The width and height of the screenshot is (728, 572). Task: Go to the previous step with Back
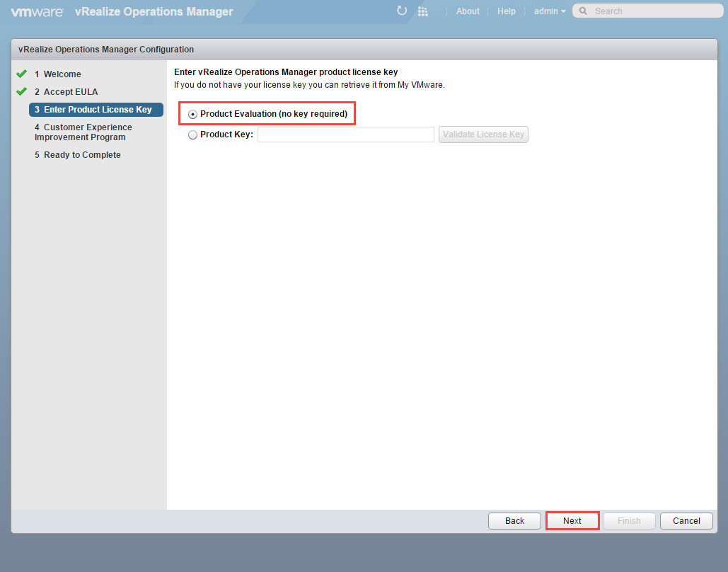pyautogui.click(x=514, y=521)
